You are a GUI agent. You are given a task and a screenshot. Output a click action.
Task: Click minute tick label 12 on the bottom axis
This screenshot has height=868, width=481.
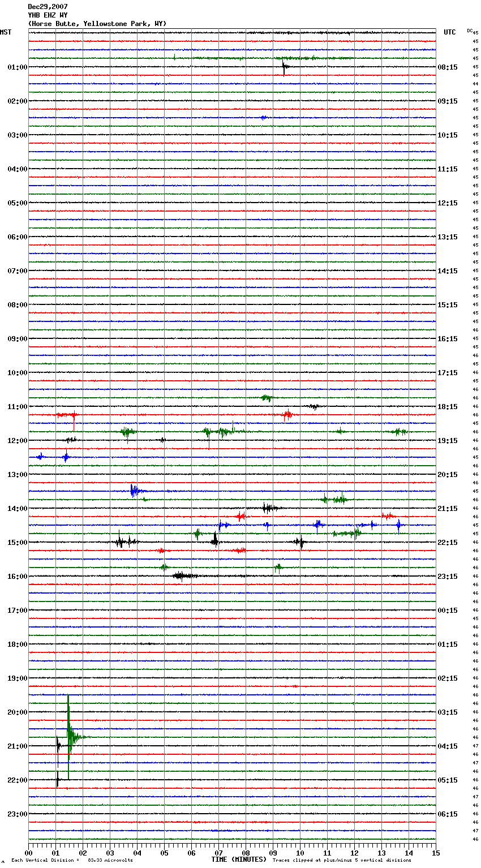(x=354, y=853)
